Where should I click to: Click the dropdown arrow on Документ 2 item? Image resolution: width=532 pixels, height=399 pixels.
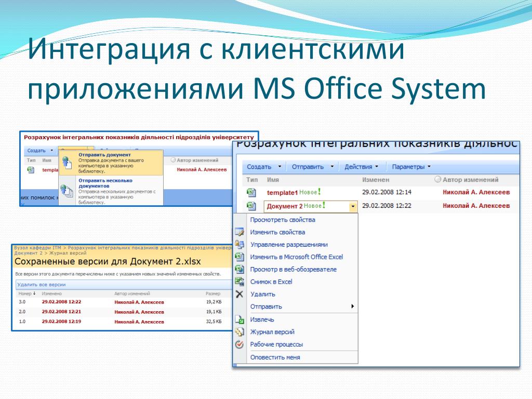(x=353, y=206)
